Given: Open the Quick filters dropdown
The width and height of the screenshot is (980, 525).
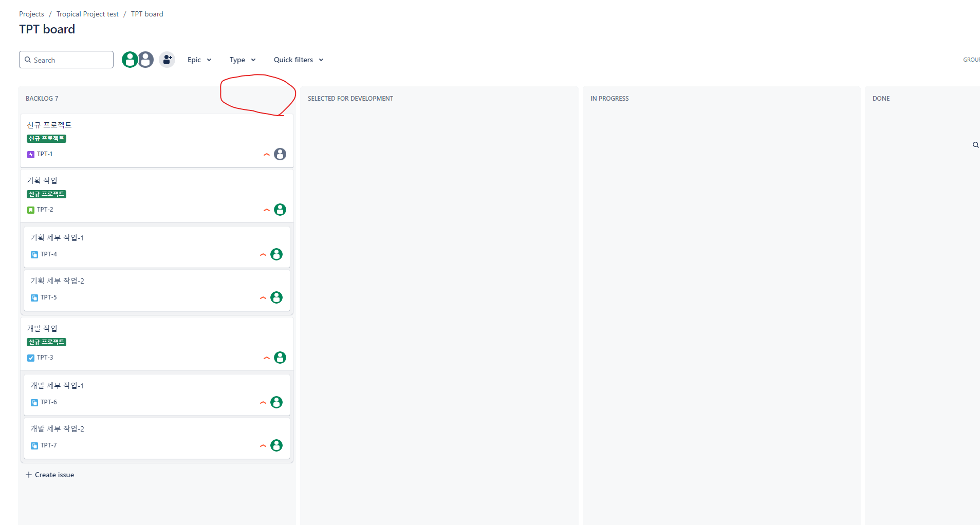Looking at the screenshot, I should (x=299, y=60).
